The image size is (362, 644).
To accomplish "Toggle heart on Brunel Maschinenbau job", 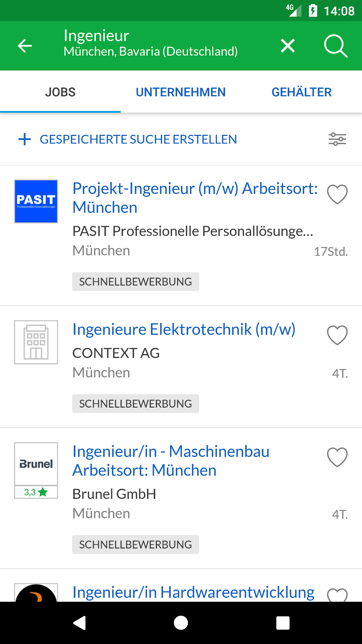I will [337, 457].
